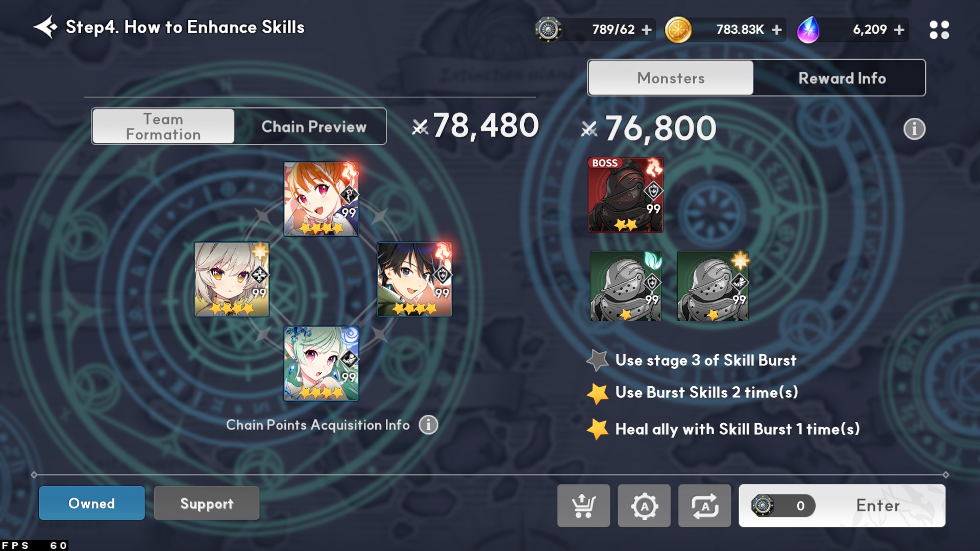Toggle the auto settings gear button
The width and height of the screenshot is (980, 551).
click(644, 506)
